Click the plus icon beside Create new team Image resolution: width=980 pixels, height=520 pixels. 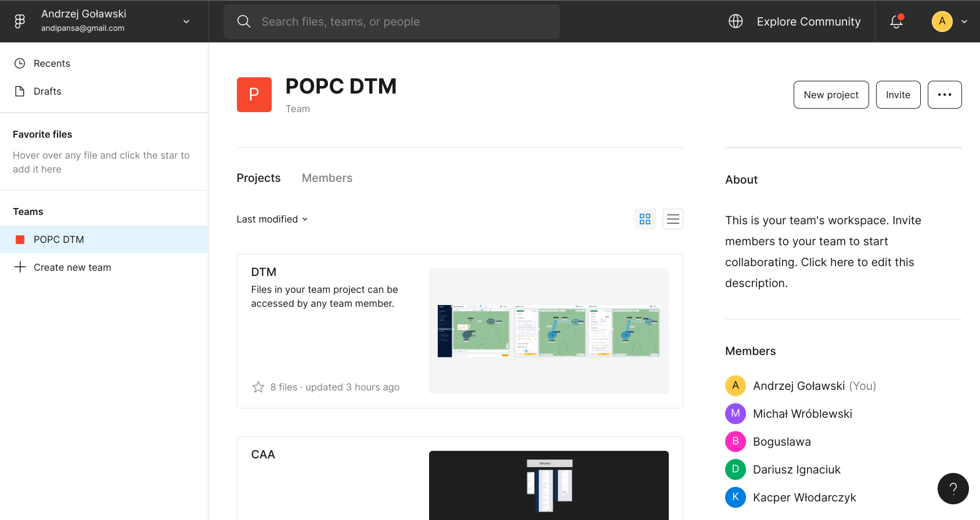tap(20, 267)
